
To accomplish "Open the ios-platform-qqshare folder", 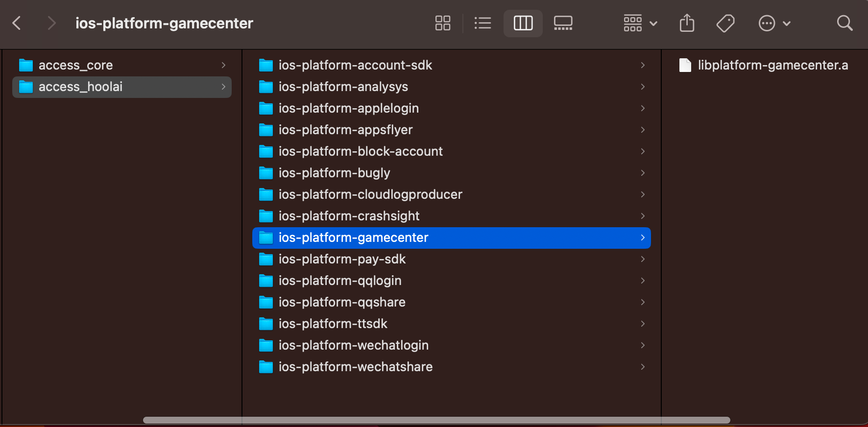I will (x=452, y=302).
